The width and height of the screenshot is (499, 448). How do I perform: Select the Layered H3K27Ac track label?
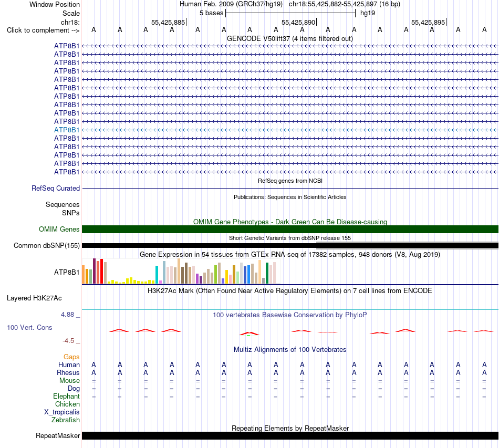(x=34, y=298)
